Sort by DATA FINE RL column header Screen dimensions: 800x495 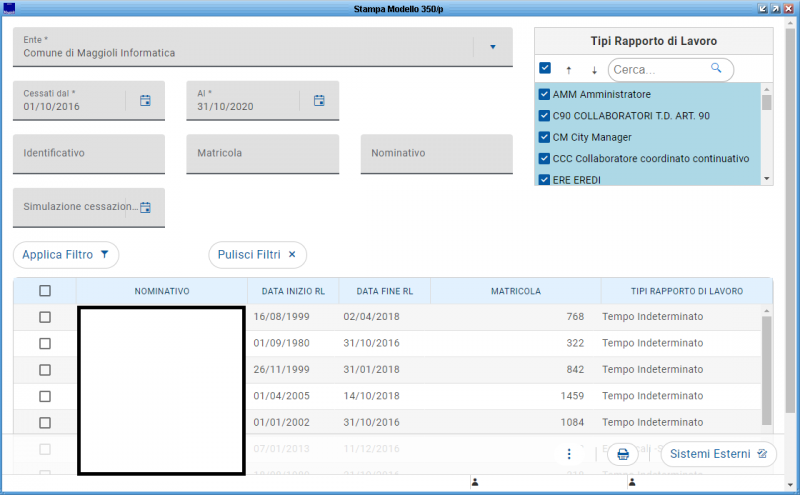[385, 291]
